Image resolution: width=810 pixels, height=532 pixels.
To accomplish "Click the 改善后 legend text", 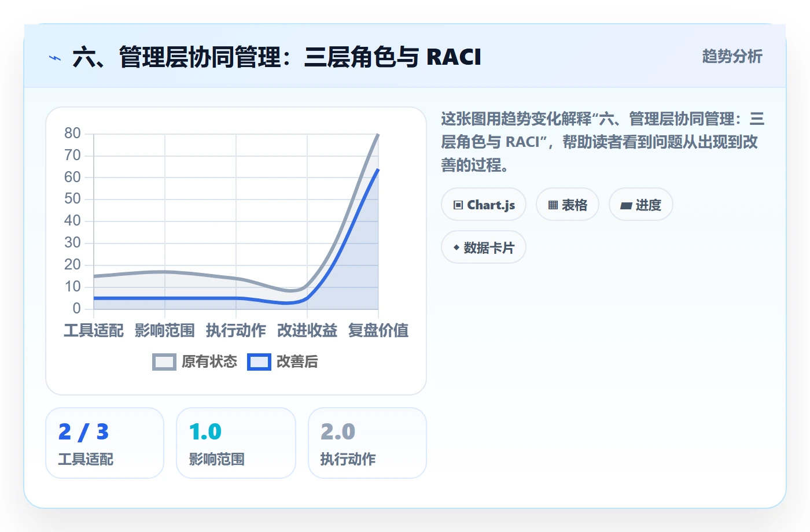I will click(x=297, y=362).
